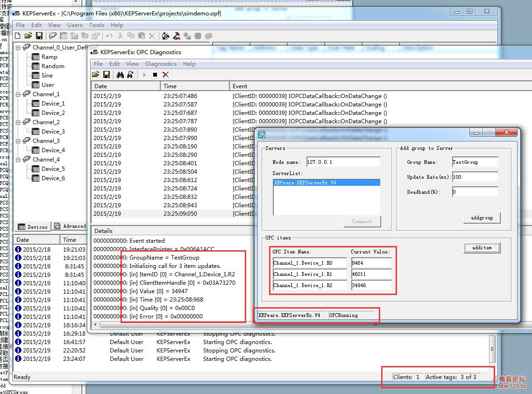Collapse the Channel_1 tree node
The image size is (532, 394).
pyautogui.click(x=18, y=94)
